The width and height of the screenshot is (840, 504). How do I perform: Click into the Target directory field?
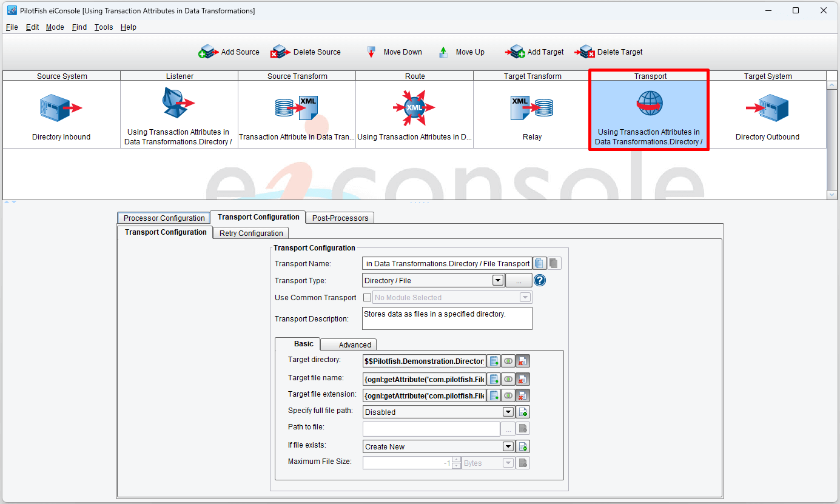425,361
